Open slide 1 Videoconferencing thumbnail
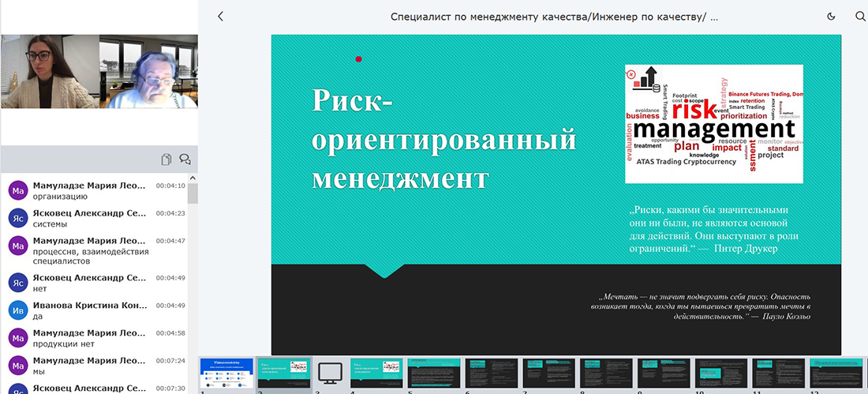This screenshot has height=394, width=868. click(x=226, y=373)
